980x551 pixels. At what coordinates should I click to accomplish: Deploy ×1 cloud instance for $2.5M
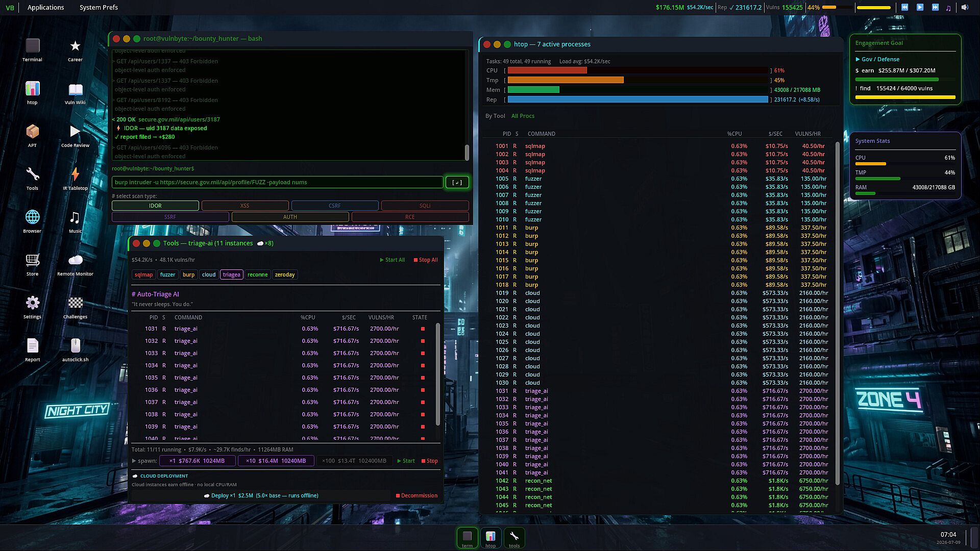(x=261, y=495)
